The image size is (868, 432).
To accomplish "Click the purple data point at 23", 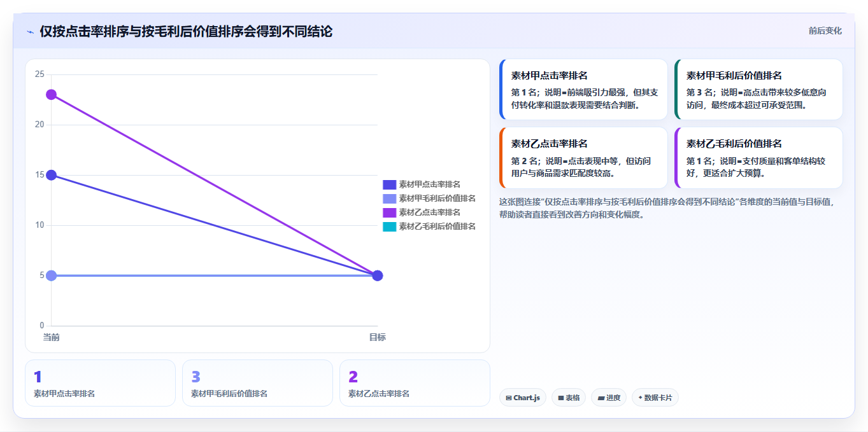I will [51, 95].
